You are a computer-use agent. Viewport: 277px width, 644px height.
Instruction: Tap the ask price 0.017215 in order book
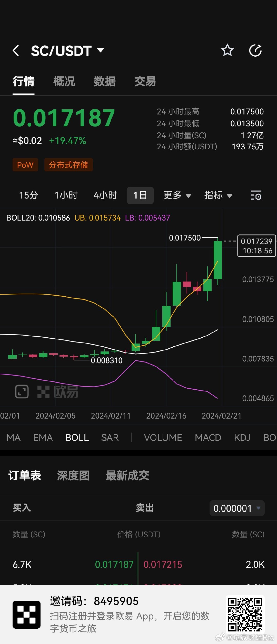(163, 564)
